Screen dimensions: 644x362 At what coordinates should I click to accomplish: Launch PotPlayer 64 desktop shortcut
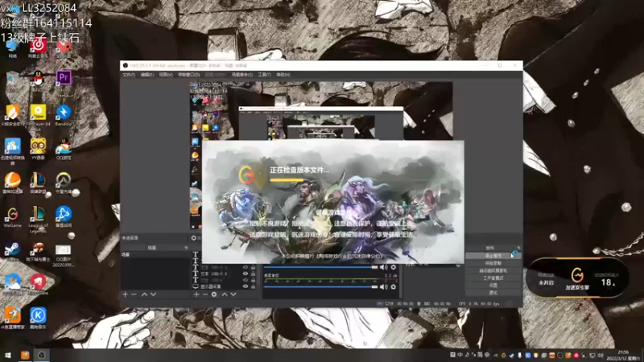[x=38, y=112]
